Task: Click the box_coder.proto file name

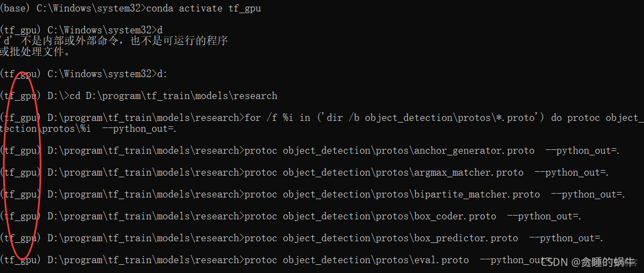Action: click(x=452, y=216)
